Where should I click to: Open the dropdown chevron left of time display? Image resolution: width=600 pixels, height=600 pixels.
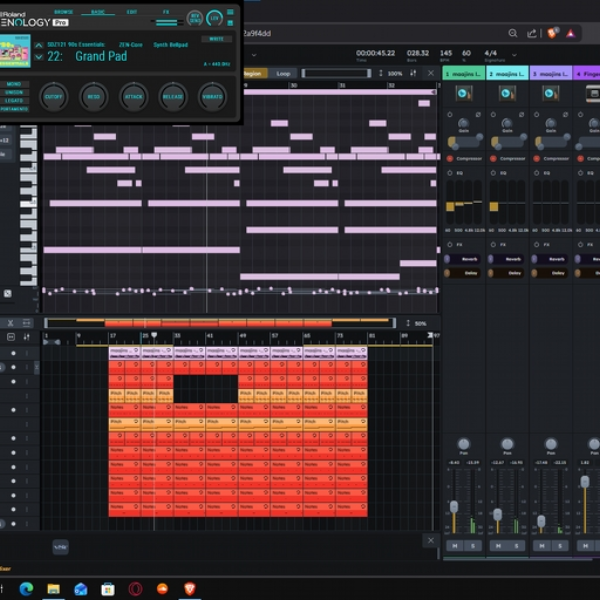254,55
